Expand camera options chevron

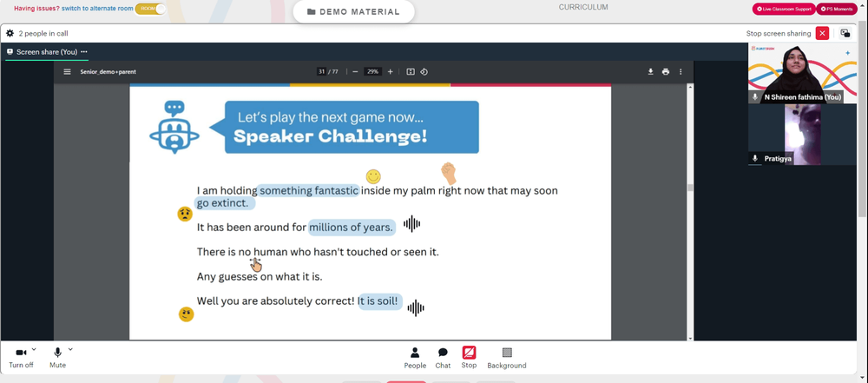(x=34, y=349)
